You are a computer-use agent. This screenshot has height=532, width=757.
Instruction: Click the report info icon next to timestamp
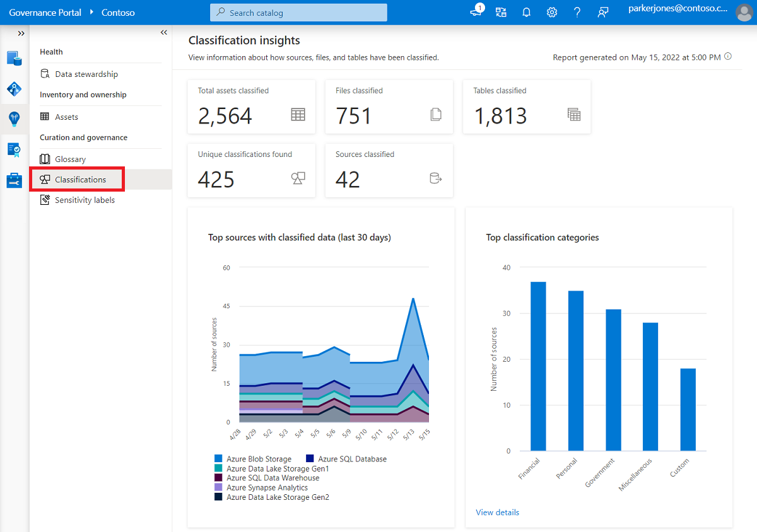coord(728,57)
